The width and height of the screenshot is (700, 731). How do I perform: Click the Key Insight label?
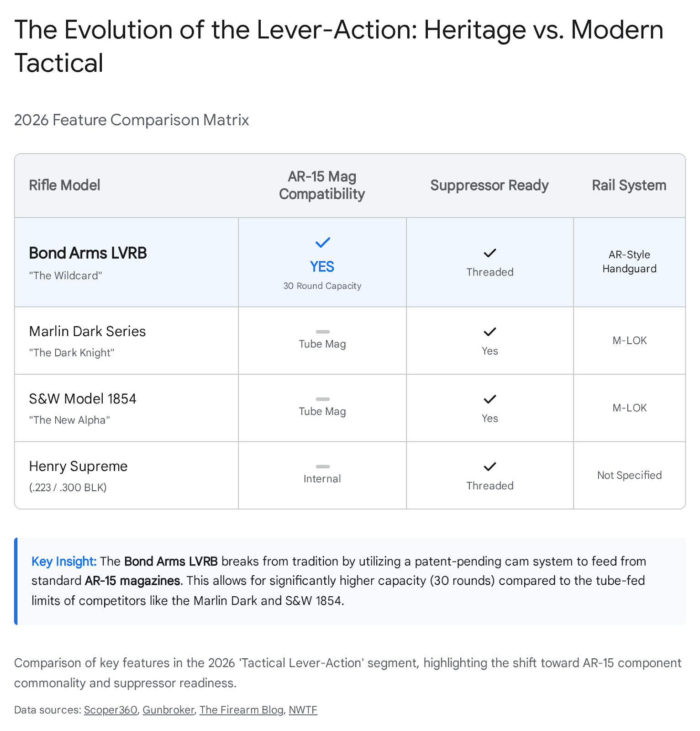64,561
